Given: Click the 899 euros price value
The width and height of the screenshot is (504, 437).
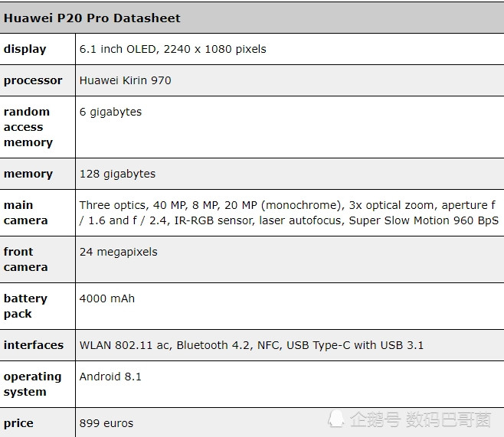Looking at the screenshot, I should pos(106,423).
